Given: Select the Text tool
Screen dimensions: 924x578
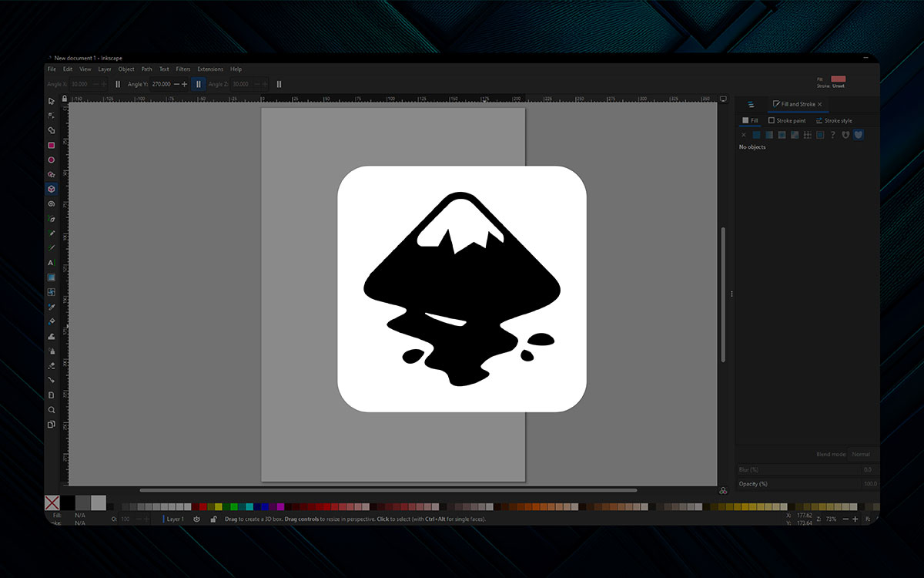Looking at the screenshot, I should (52, 263).
